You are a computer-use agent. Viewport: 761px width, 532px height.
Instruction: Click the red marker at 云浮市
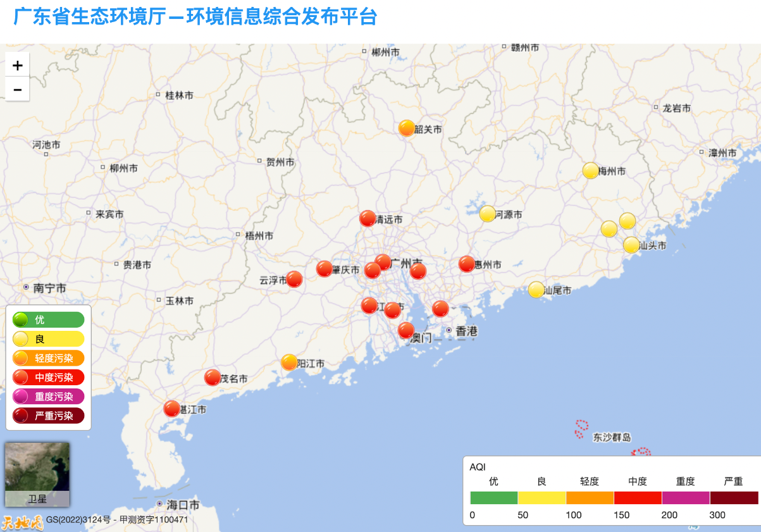click(x=294, y=279)
